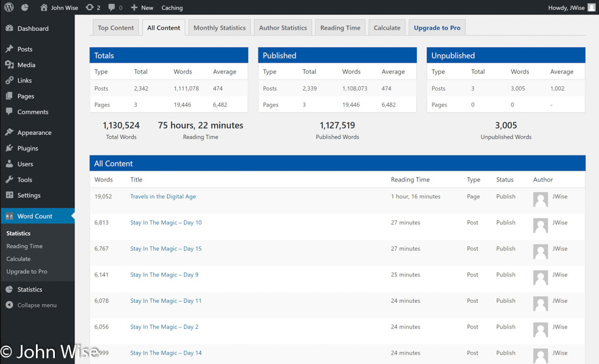Click the Status column header
599x364 pixels.
coord(504,179)
